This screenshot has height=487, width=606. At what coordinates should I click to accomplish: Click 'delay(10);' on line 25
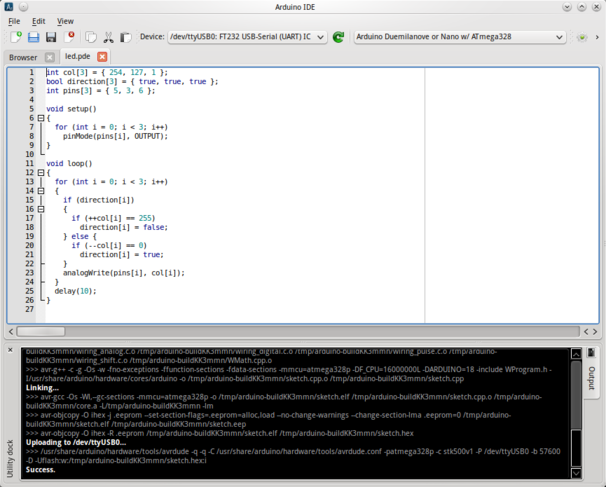(75, 291)
